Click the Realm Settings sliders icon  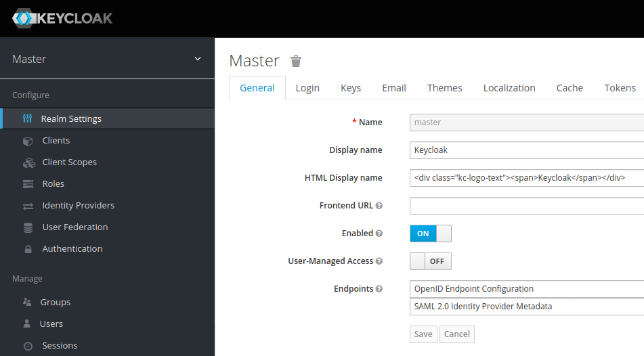pyautogui.click(x=28, y=118)
